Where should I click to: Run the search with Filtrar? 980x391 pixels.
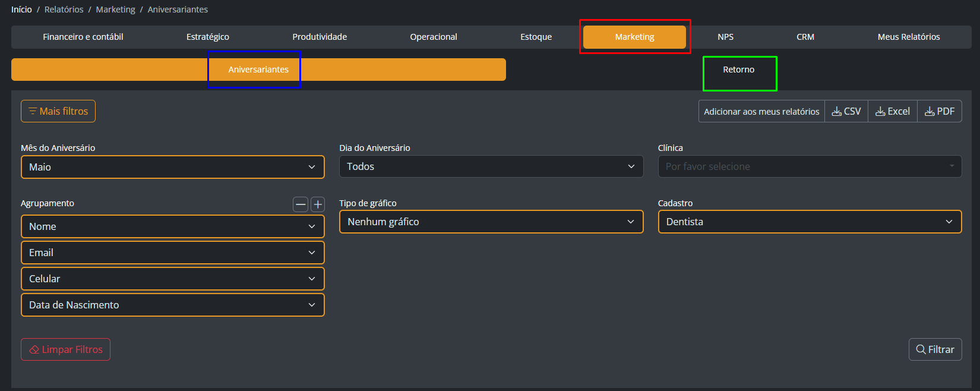click(935, 349)
